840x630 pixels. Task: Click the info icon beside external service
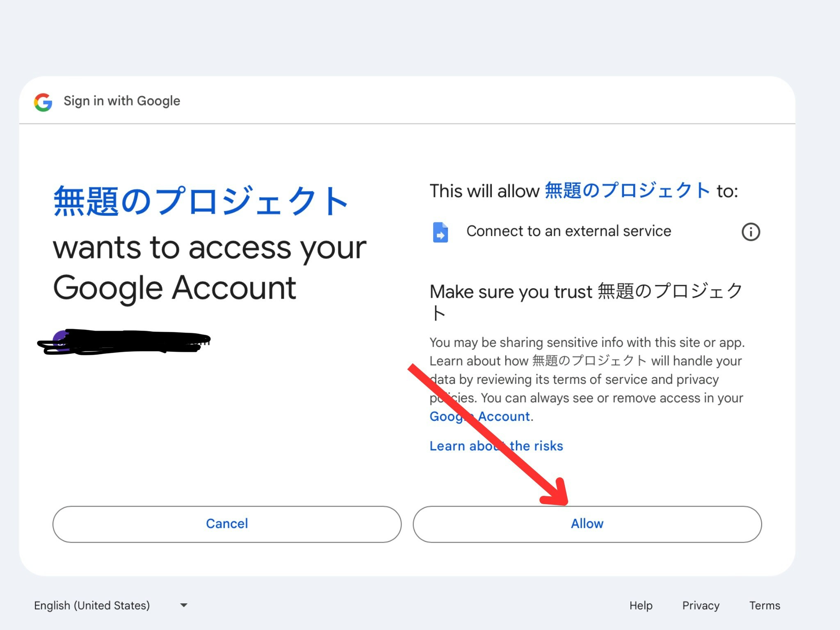[751, 232]
